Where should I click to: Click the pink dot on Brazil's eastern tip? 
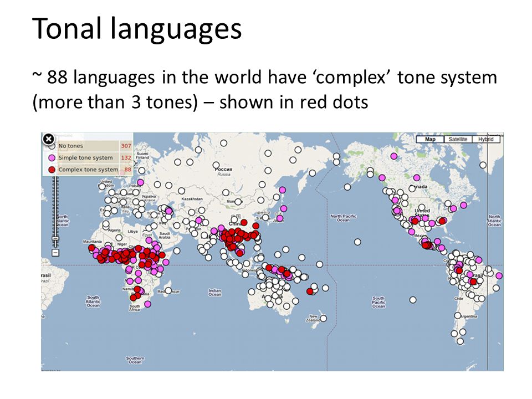pos(499,275)
